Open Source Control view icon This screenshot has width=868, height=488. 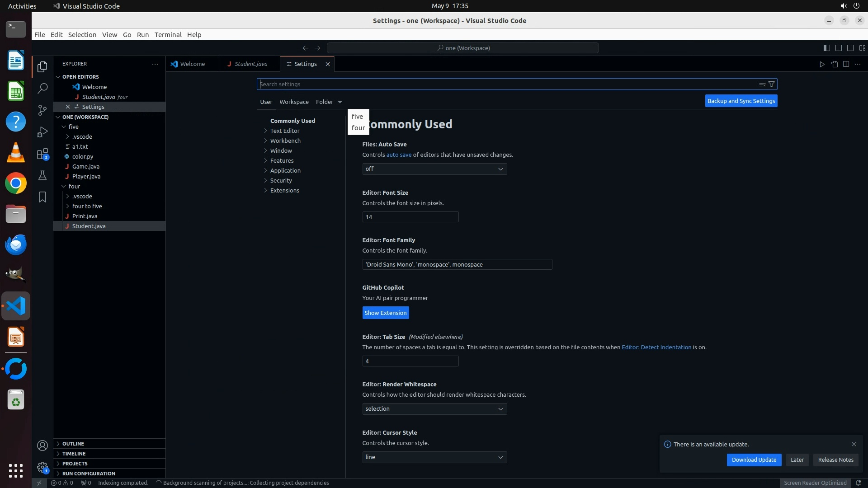[42, 110]
